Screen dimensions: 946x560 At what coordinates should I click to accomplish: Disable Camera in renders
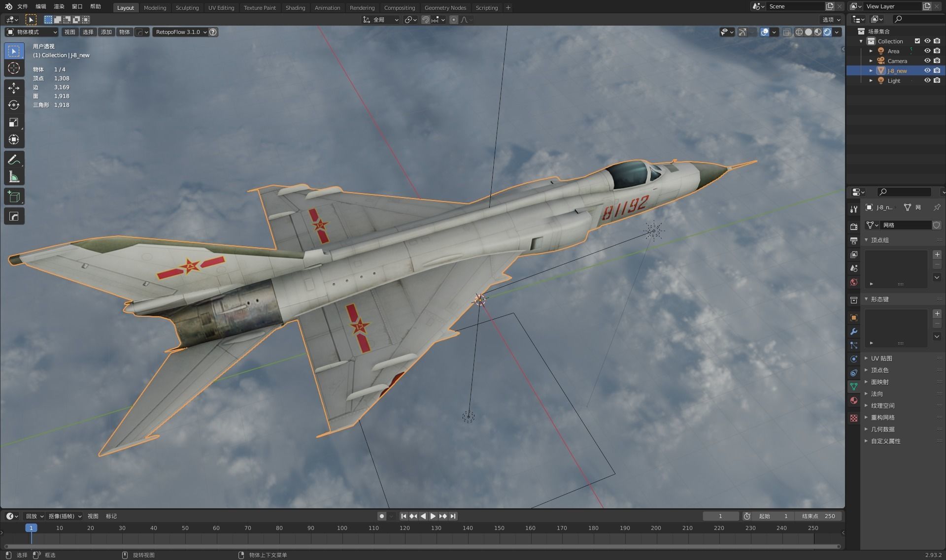coord(937,61)
